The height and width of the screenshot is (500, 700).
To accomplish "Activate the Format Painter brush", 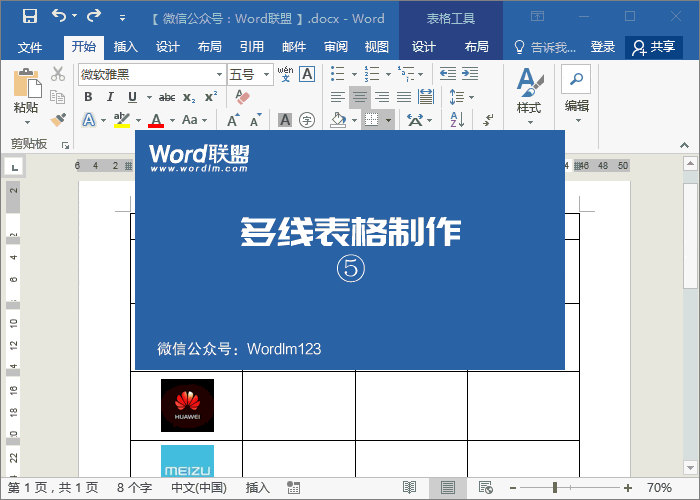I will click(x=58, y=119).
